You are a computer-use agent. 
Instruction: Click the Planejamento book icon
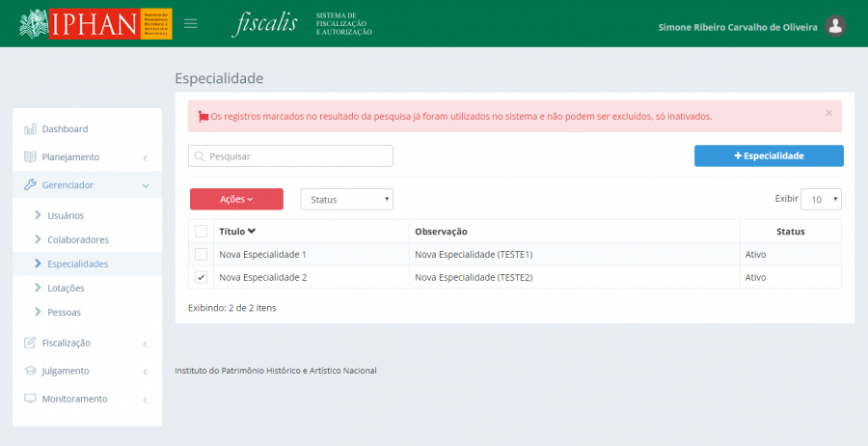(30, 157)
